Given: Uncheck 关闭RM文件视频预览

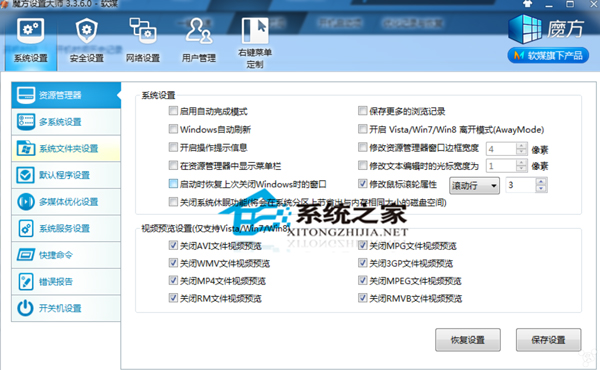Looking at the screenshot, I should [x=173, y=298].
